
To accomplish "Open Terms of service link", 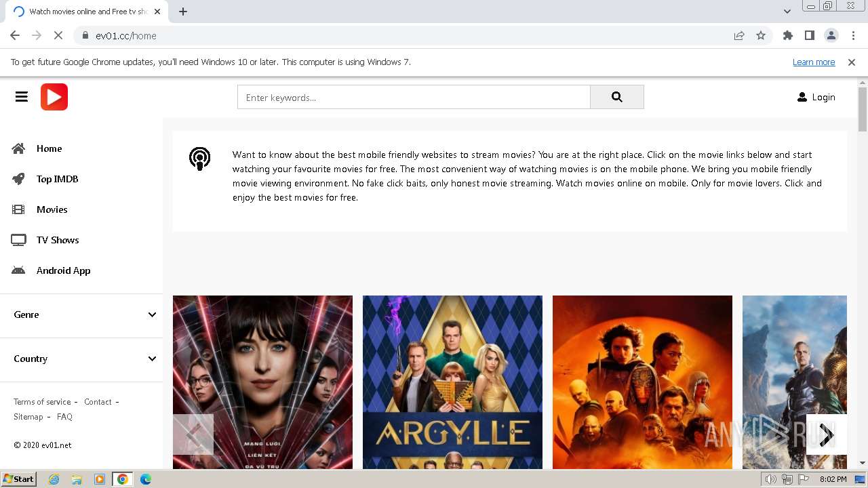I will click(42, 402).
